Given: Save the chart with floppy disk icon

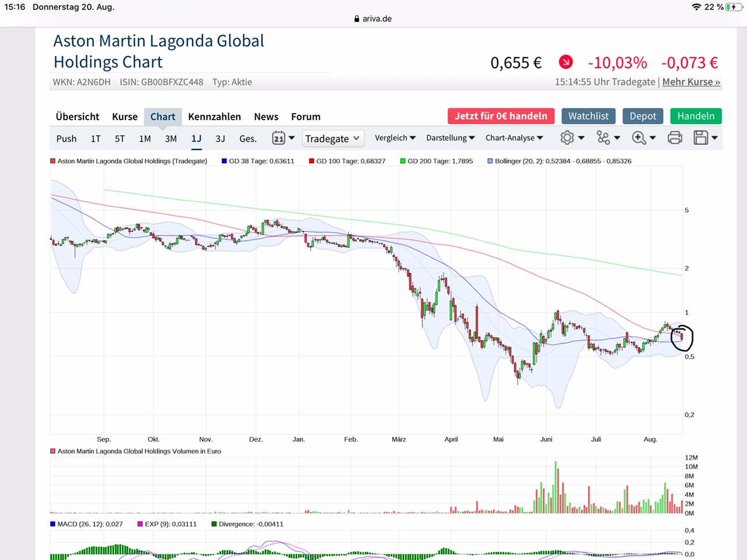Looking at the screenshot, I should coord(700,138).
